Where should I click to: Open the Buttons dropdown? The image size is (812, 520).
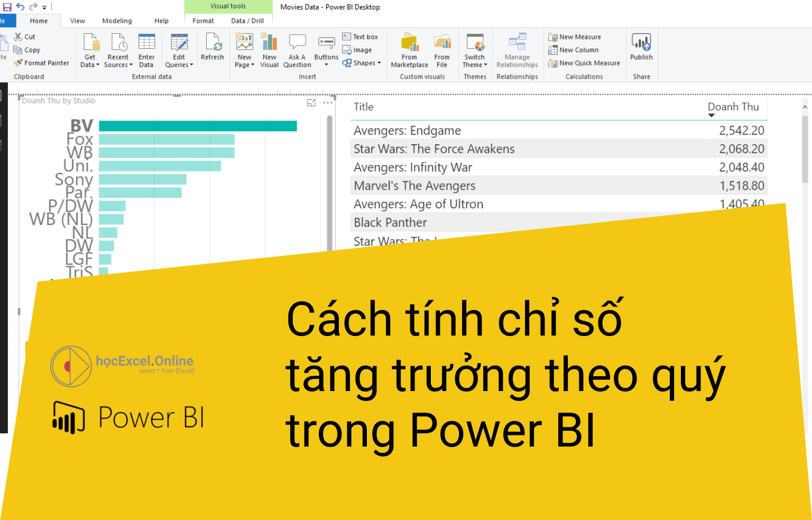click(326, 50)
